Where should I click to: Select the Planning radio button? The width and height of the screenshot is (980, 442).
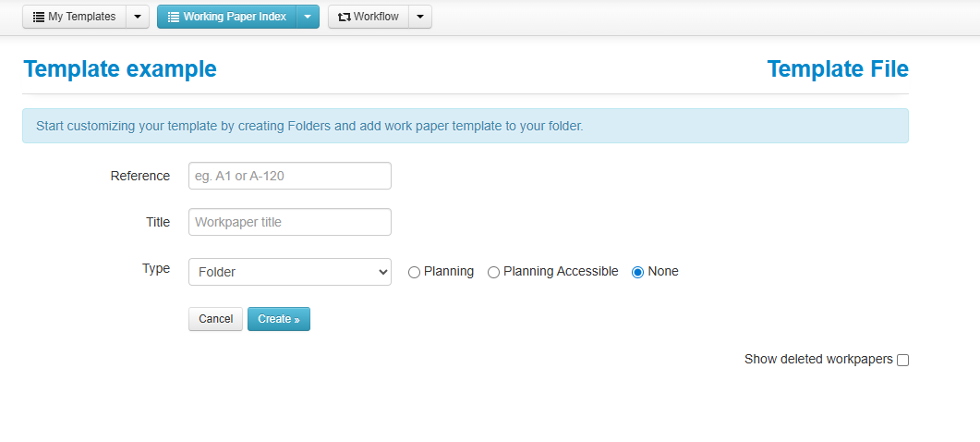(414, 272)
